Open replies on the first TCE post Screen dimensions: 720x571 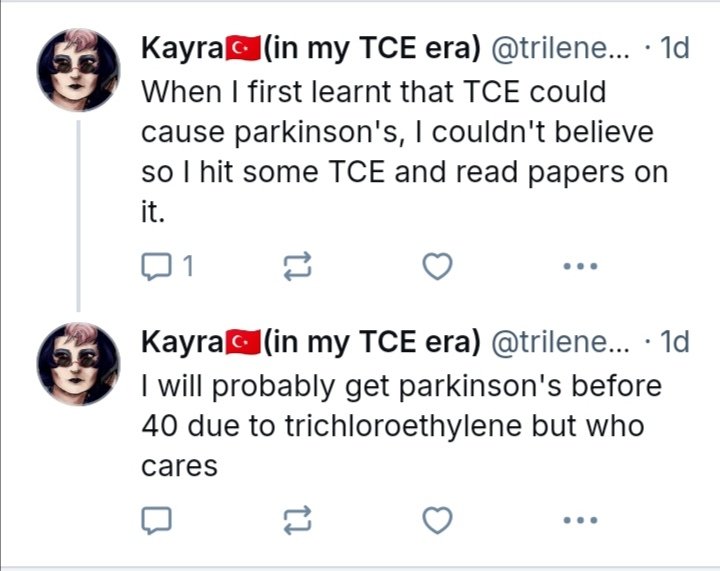pos(157,267)
